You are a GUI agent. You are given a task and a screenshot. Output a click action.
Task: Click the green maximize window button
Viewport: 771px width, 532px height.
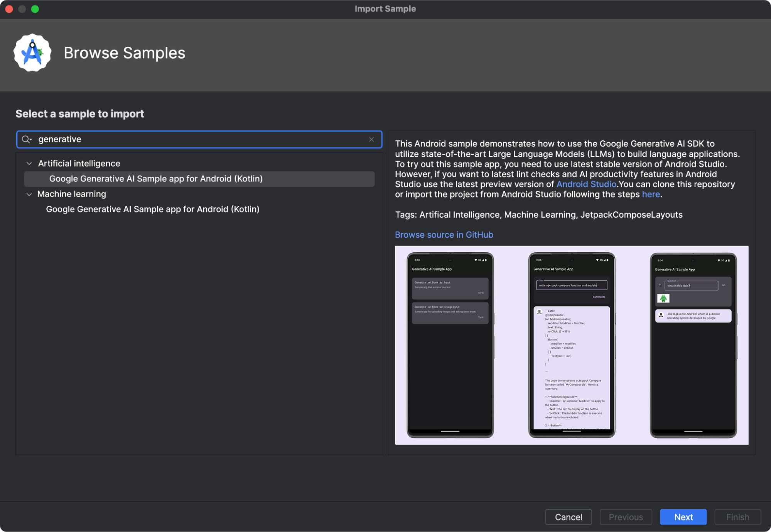tap(35, 9)
